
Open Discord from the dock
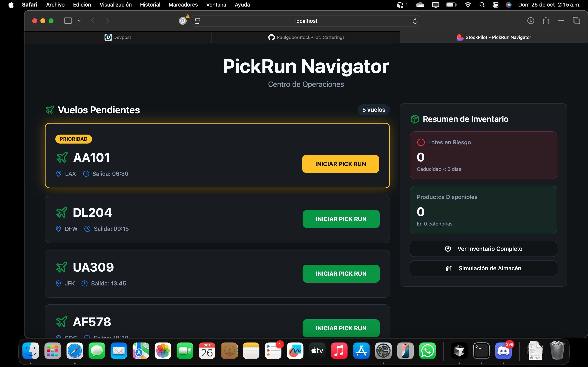point(503,351)
